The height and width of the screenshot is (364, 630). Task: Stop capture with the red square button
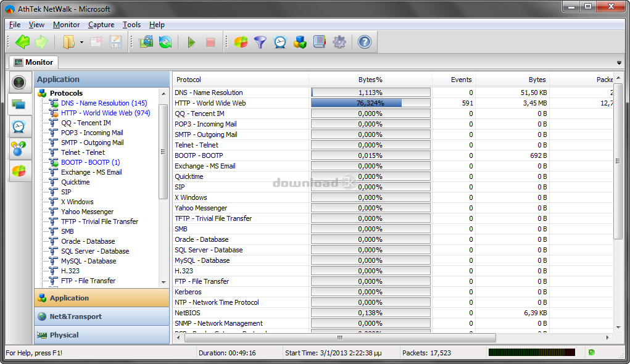210,42
